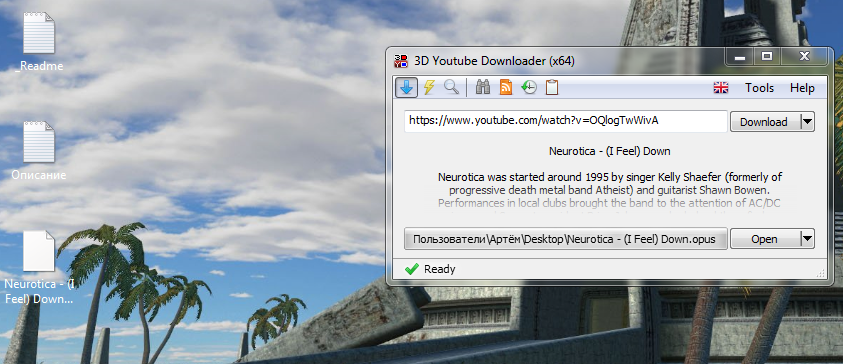Open the clock download history icon
The image size is (843, 364).
pos(529,88)
